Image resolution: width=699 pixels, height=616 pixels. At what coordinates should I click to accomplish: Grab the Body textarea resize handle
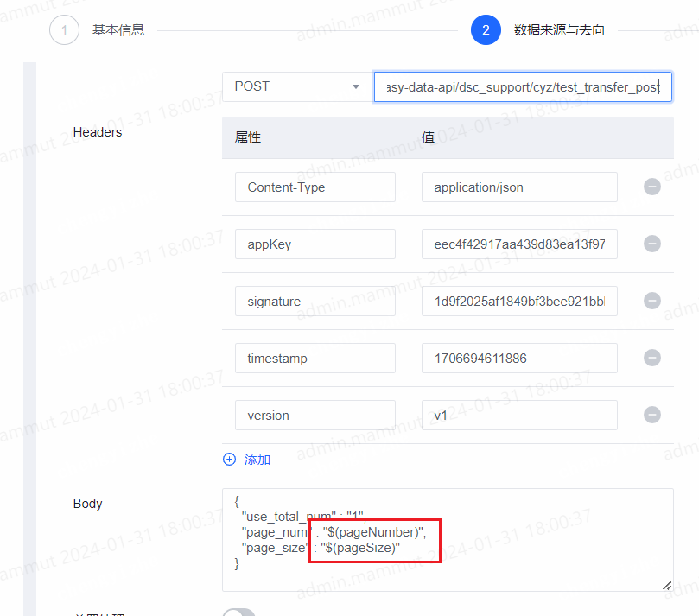[667, 586]
